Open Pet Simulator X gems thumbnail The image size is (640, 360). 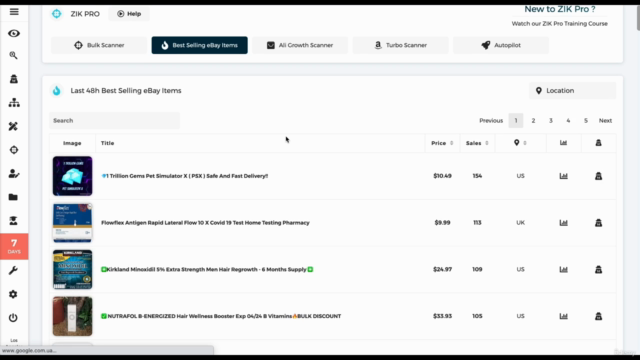tap(72, 176)
